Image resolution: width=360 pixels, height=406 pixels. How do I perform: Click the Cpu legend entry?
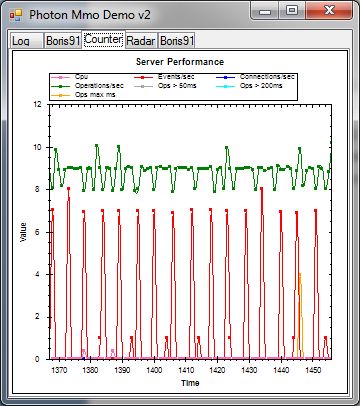[69, 77]
